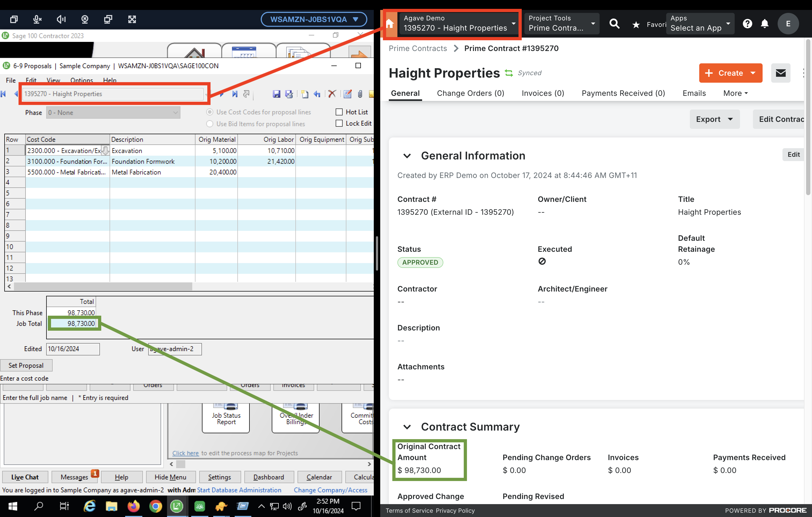Open the Phase dropdown showing 0 - None
Viewport: 812px width, 517px height.
(x=113, y=112)
